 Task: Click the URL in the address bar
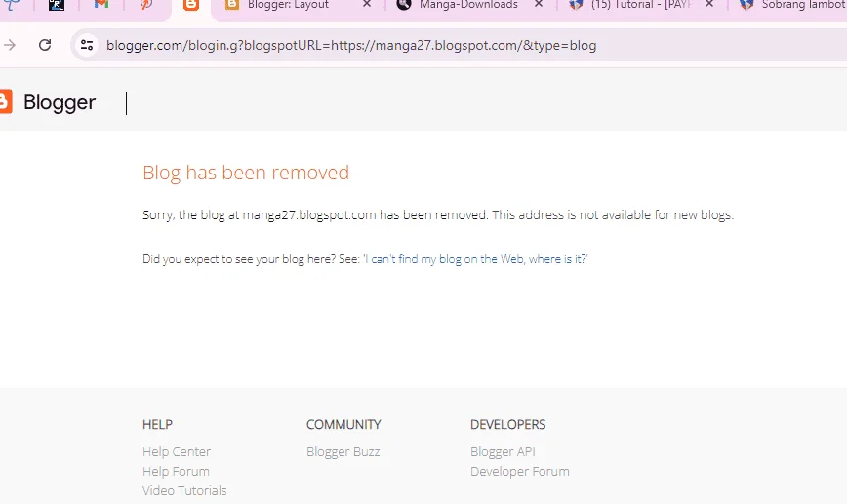coord(351,45)
